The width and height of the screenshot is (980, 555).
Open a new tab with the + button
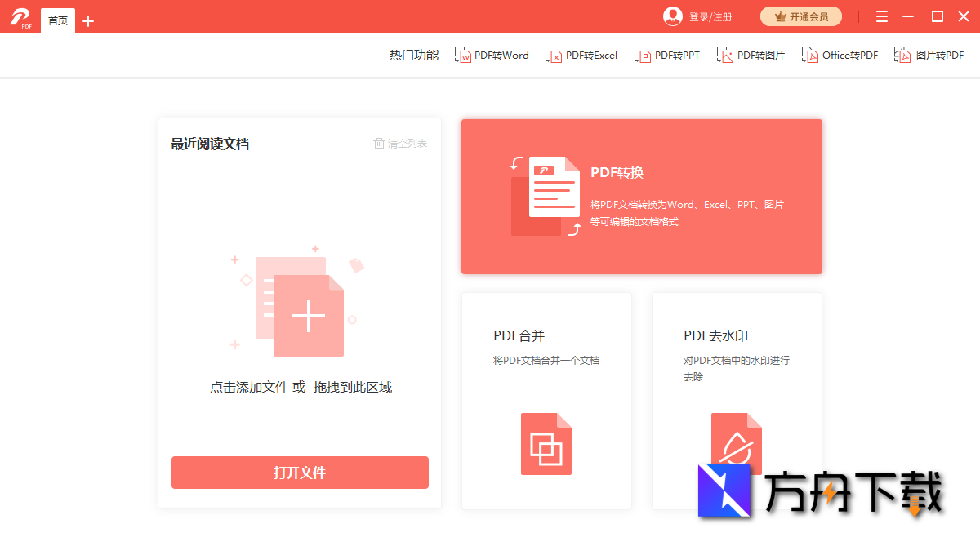[87, 20]
